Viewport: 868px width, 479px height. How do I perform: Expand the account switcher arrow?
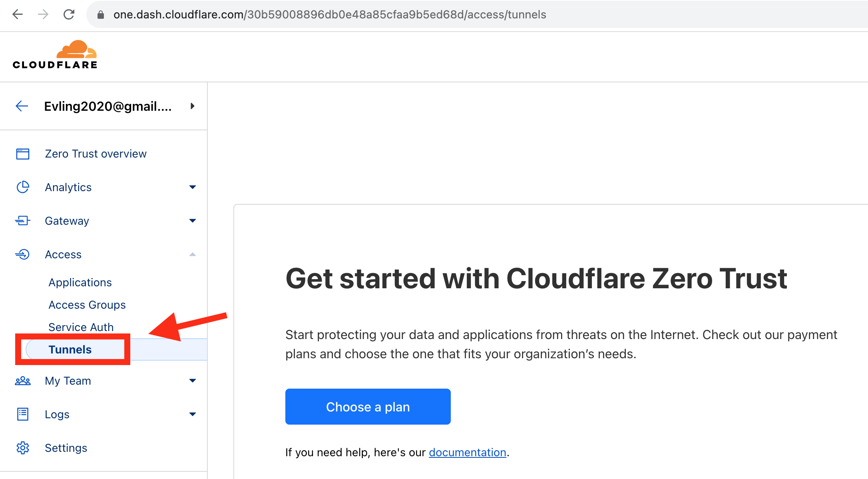192,106
